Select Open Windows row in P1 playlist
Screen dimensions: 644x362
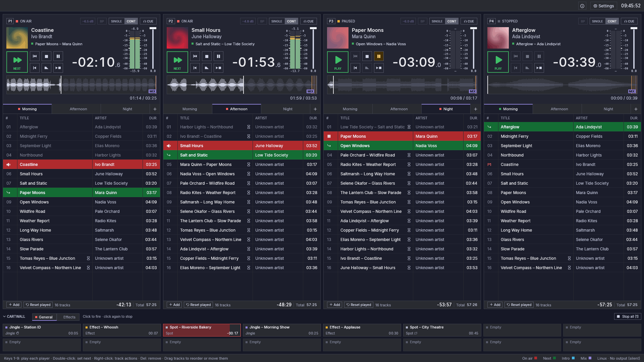coord(82,202)
